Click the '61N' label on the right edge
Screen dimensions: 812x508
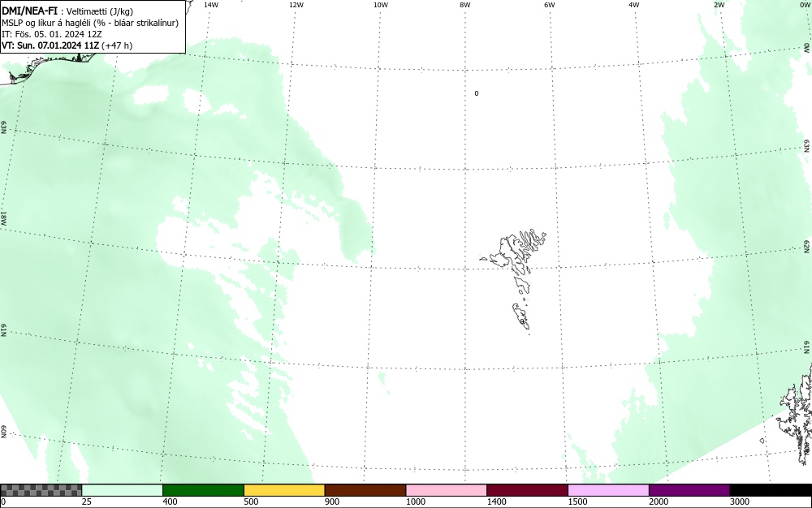click(x=807, y=347)
